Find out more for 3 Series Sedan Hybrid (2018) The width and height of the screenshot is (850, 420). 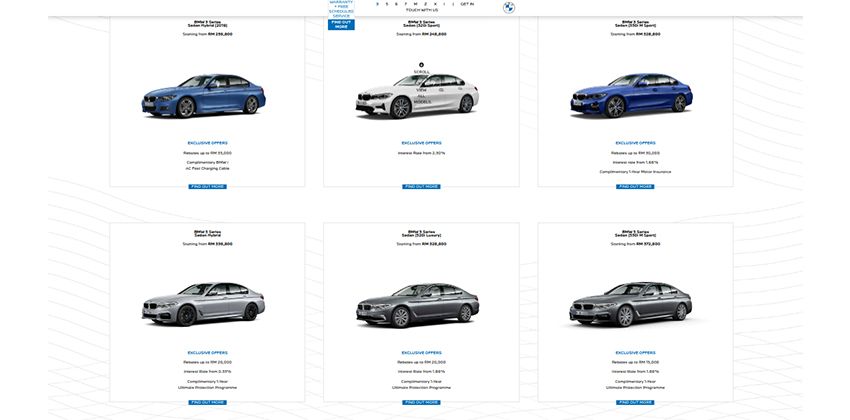[208, 186]
